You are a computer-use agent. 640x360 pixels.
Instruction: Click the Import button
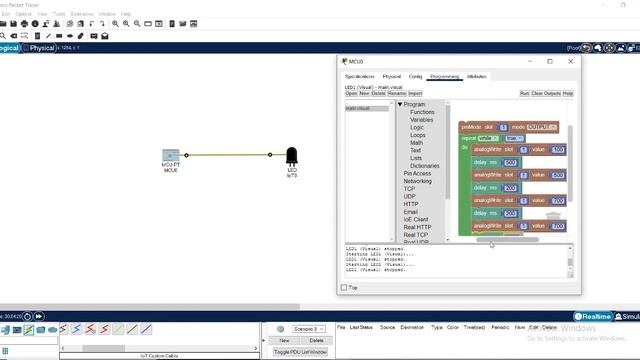(x=415, y=93)
